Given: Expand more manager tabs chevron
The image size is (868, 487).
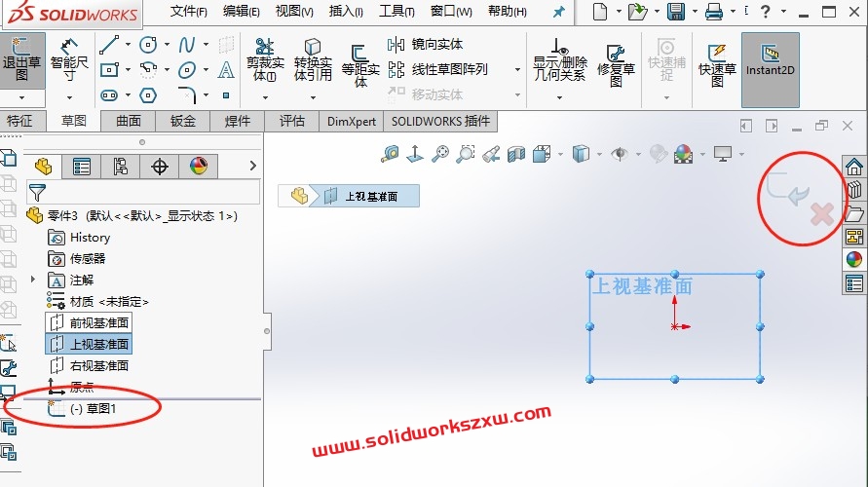Looking at the screenshot, I should [x=253, y=166].
